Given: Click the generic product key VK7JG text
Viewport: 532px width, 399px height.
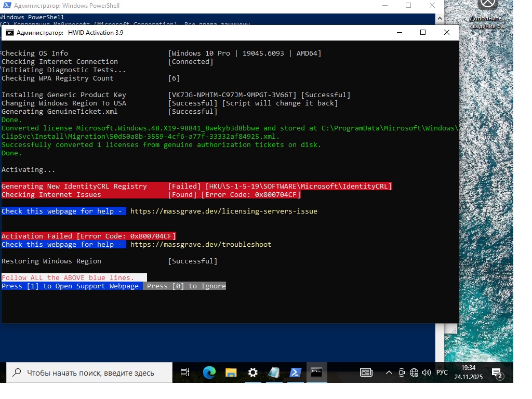Looking at the screenshot, I should pos(232,95).
